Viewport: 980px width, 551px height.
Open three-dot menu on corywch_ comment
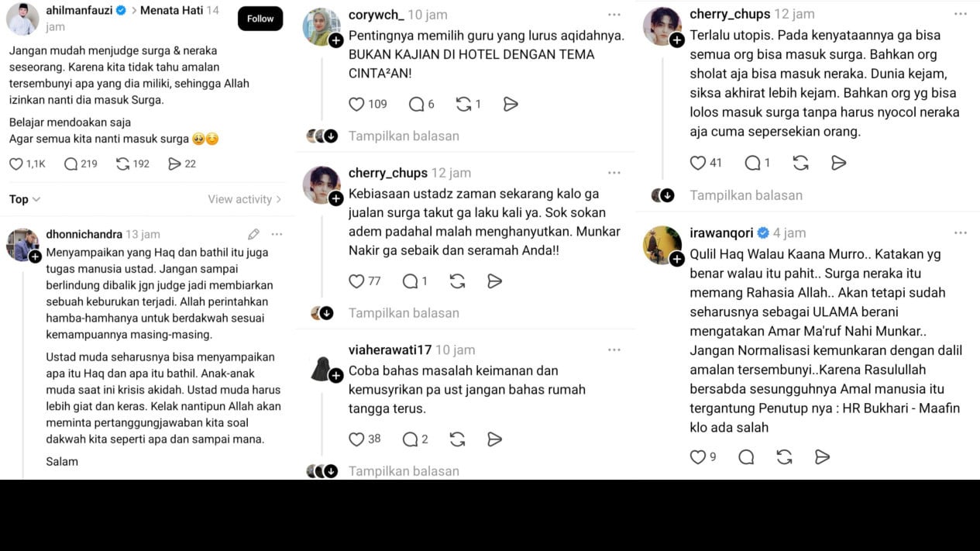[x=614, y=15]
